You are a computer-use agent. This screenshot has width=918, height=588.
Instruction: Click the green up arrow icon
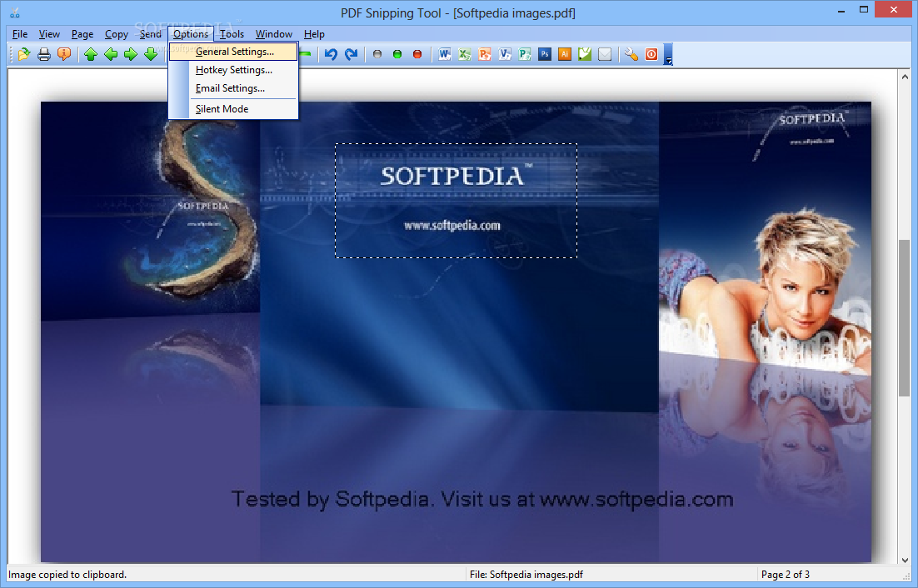[x=91, y=54]
